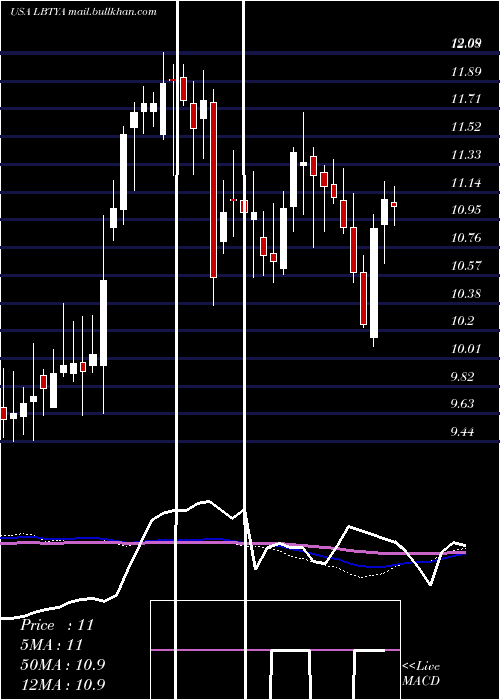Click the 'Price : 11' readout

pyautogui.click(x=57, y=625)
